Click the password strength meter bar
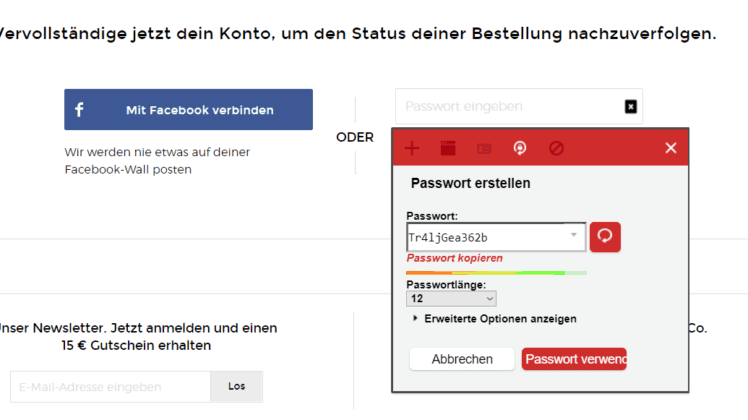 pos(496,273)
